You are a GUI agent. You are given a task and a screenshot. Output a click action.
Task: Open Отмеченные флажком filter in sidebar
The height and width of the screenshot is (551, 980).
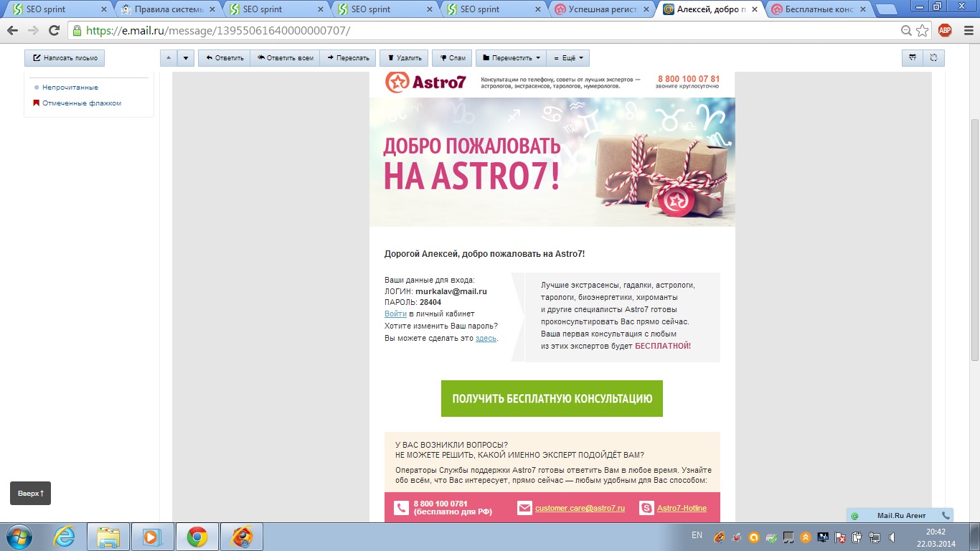pos(81,103)
